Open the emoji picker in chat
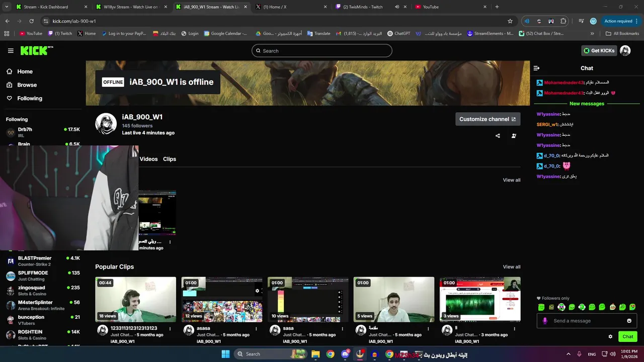This screenshot has height=362, width=644. point(629,321)
